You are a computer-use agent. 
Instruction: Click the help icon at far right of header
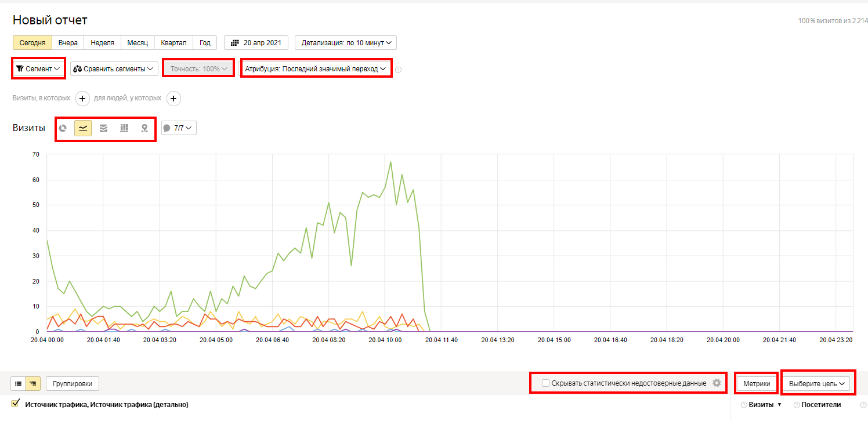tap(863, 405)
